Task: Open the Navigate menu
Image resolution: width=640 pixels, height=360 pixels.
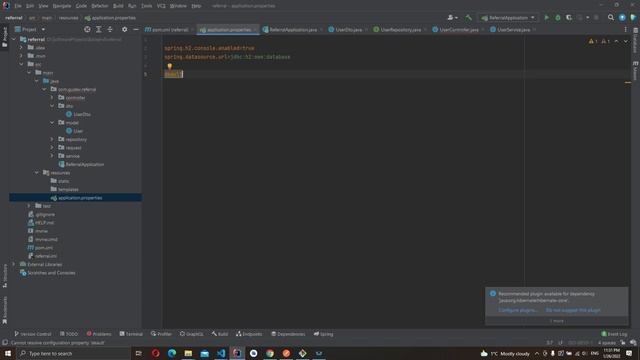Action: pos(62,6)
